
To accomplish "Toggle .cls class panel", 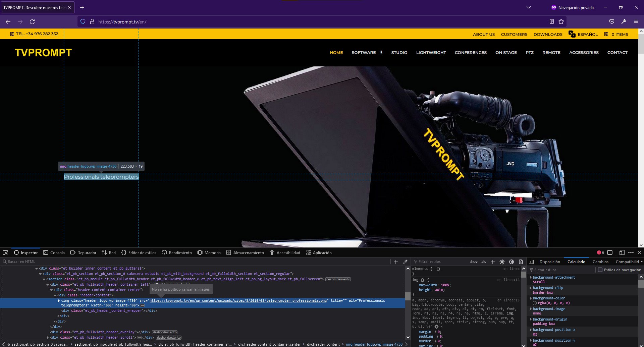I will (483, 262).
